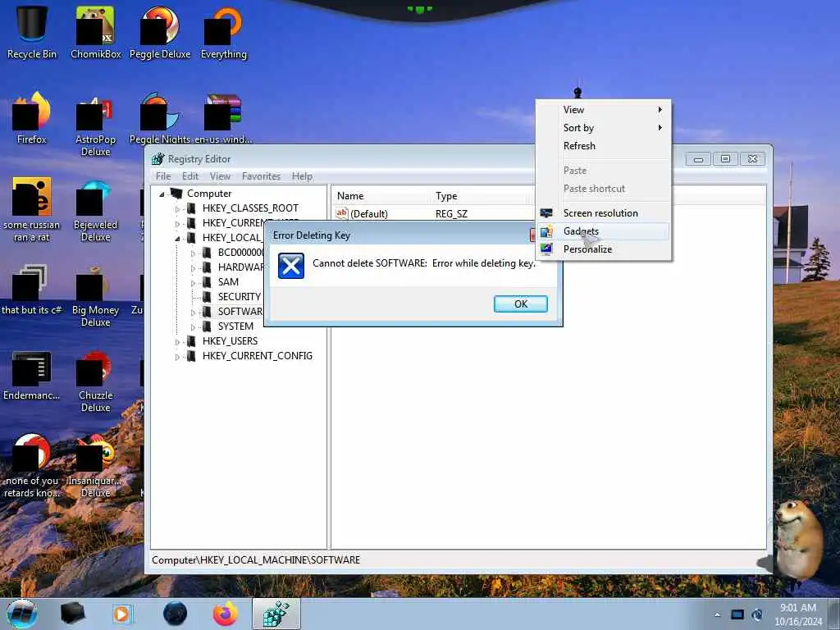
Task: Select the HKEY_CURRENT_CONFIG key
Action: pyautogui.click(x=257, y=356)
